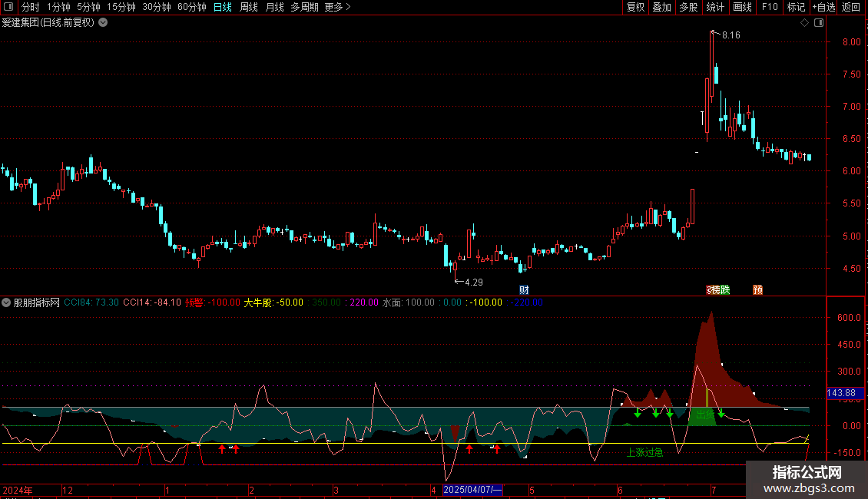This screenshot has width=868, height=499.
Task: Switch to 周线 weekly chart
Action: point(249,7)
